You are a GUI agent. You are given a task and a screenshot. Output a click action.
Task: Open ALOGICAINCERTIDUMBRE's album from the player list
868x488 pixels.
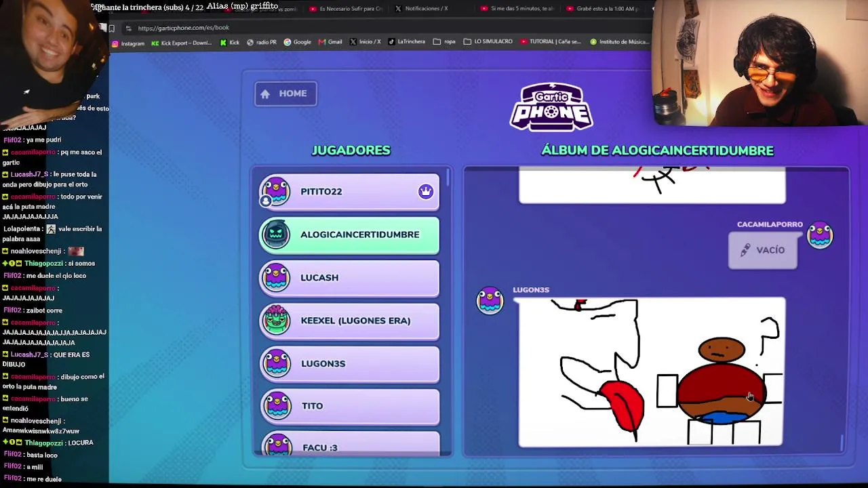coord(349,235)
